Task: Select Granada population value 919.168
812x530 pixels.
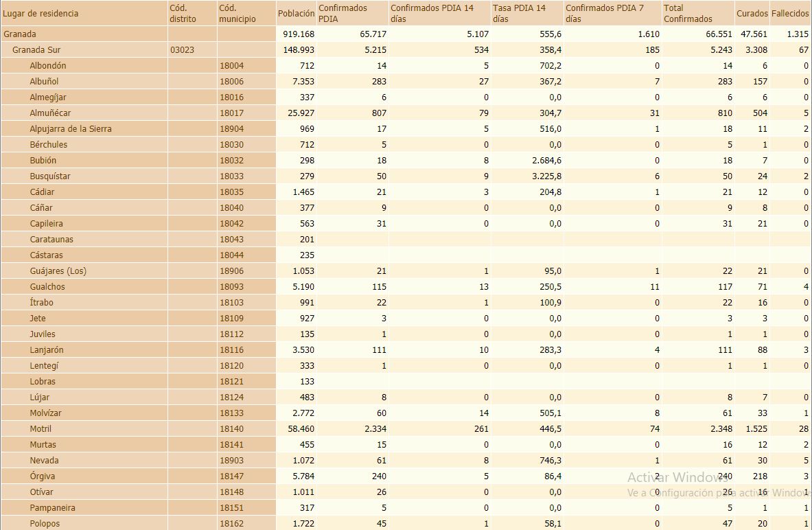Action: [x=299, y=34]
